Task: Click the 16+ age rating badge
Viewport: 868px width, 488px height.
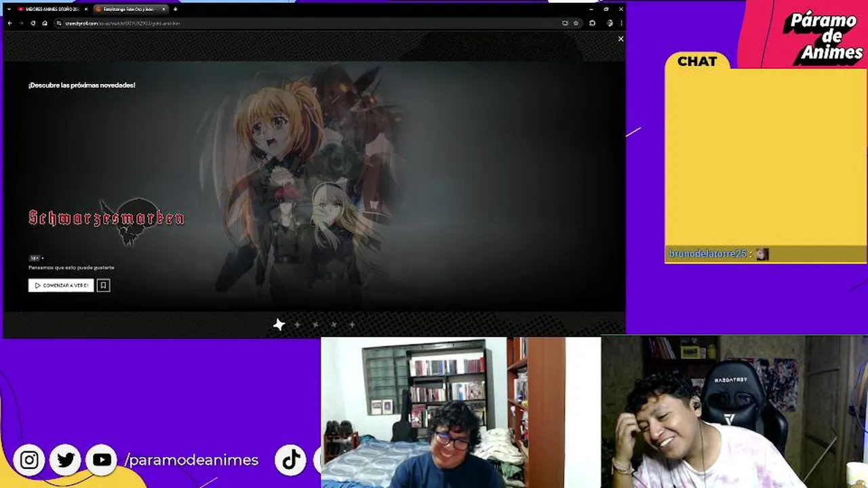Action: [35, 258]
